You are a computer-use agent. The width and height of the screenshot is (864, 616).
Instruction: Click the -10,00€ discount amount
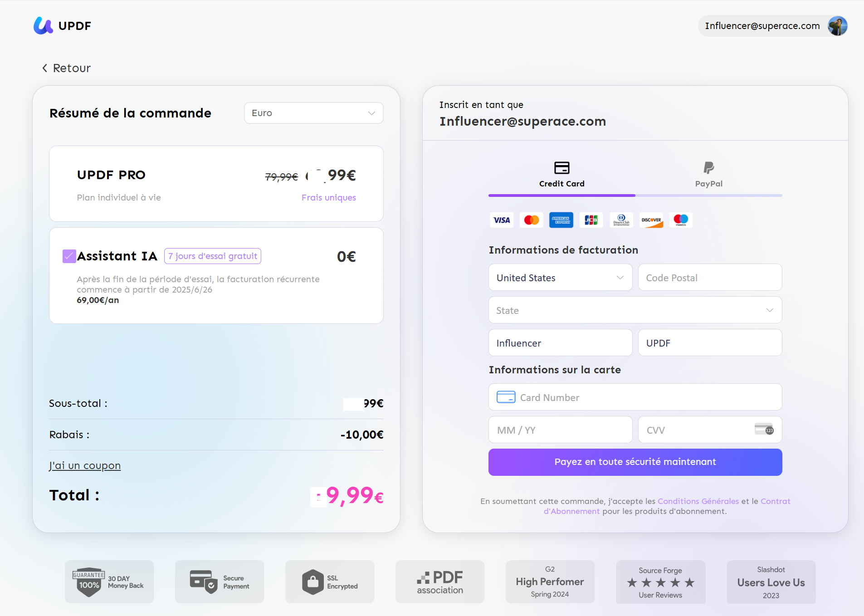click(362, 435)
